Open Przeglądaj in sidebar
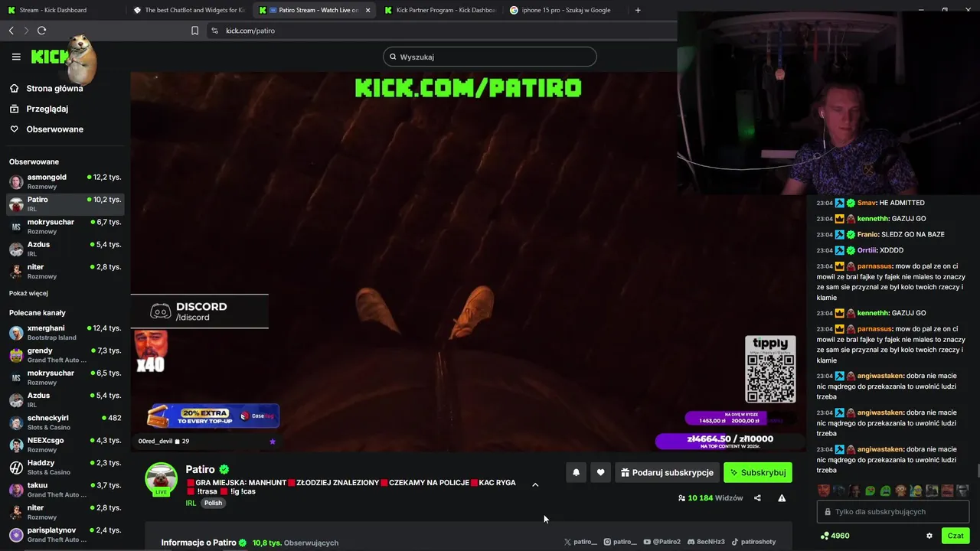This screenshot has height=551, width=980. tap(47, 109)
